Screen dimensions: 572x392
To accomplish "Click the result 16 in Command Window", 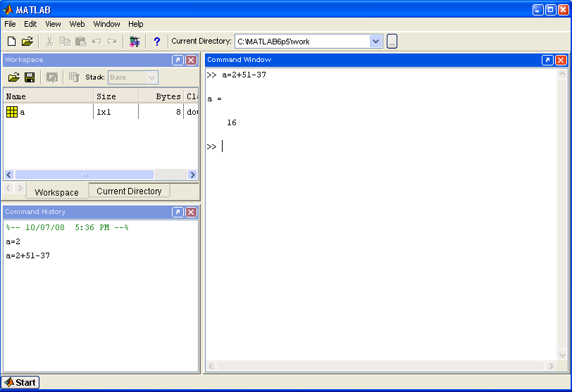I will [232, 122].
